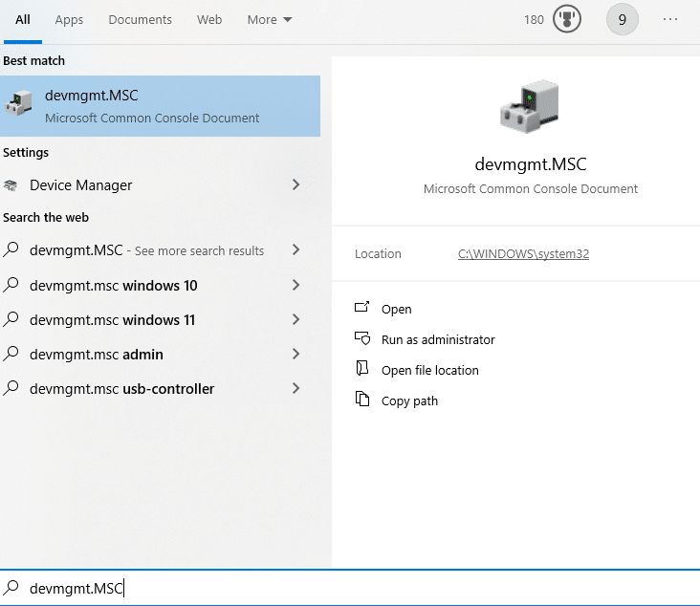Open the three-dots options menu
This screenshot has width=700, height=606.
tap(669, 20)
